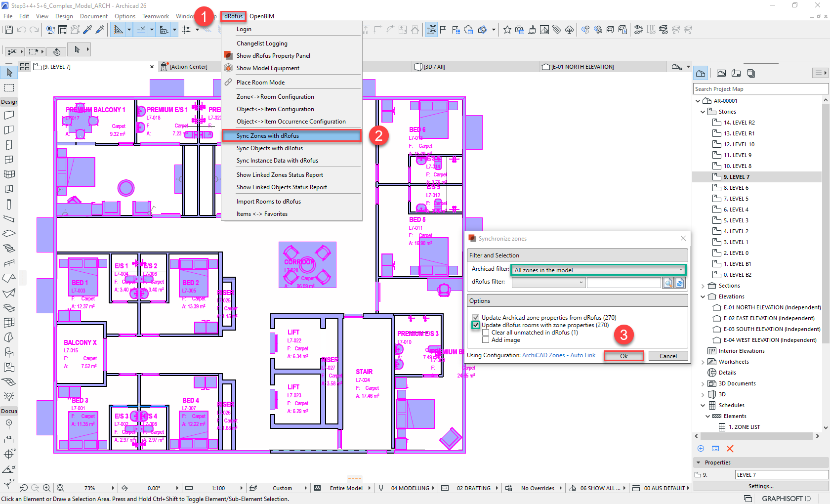Image resolution: width=830 pixels, height=504 pixels.
Task: Click the Favorites star icon on the toolbar
Action: click(507, 30)
